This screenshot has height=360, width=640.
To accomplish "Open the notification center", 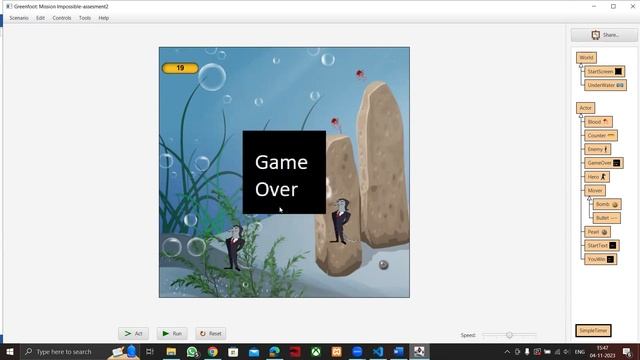I will pyautogui.click(x=627, y=352).
